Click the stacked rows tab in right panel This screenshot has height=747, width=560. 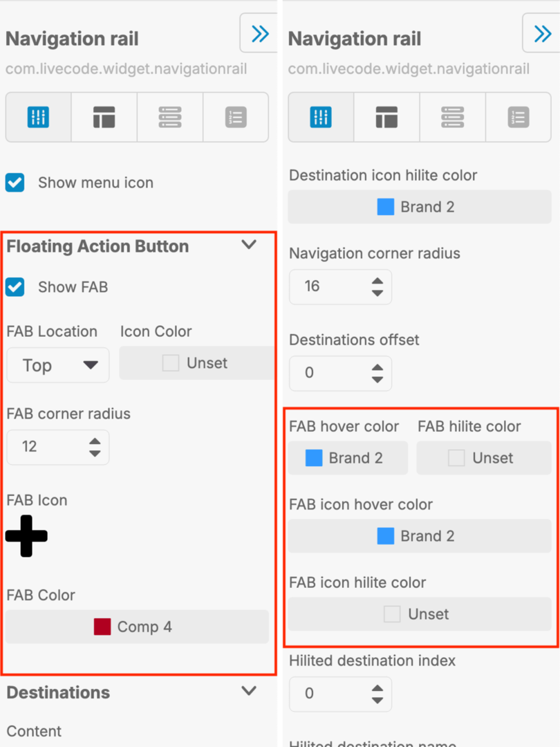pos(452,117)
